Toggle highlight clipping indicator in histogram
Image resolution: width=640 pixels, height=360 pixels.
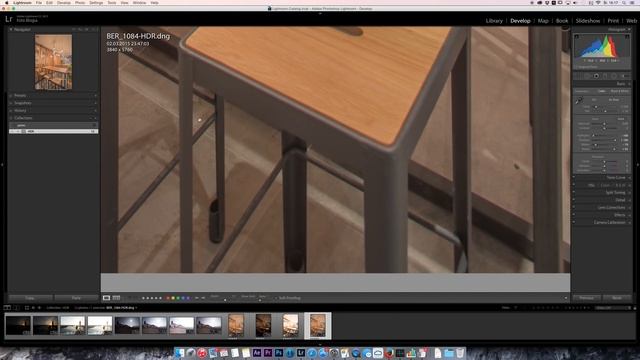(x=627, y=37)
